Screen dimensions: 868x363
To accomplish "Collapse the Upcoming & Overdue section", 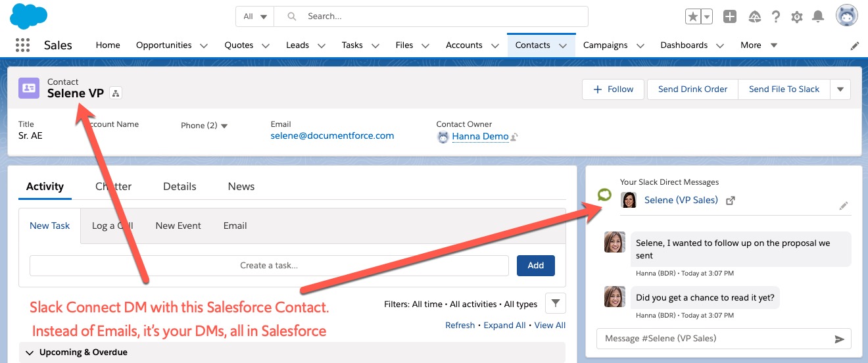I will [x=29, y=352].
